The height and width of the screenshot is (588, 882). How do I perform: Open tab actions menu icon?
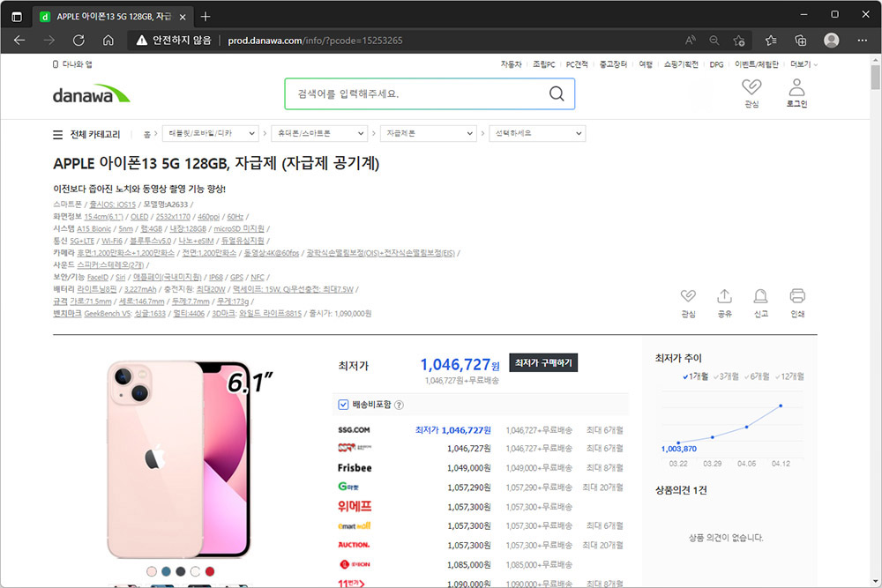17,16
